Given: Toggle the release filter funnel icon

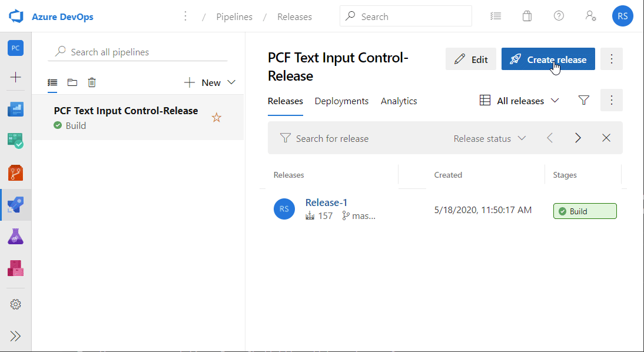Looking at the screenshot, I should (583, 100).
